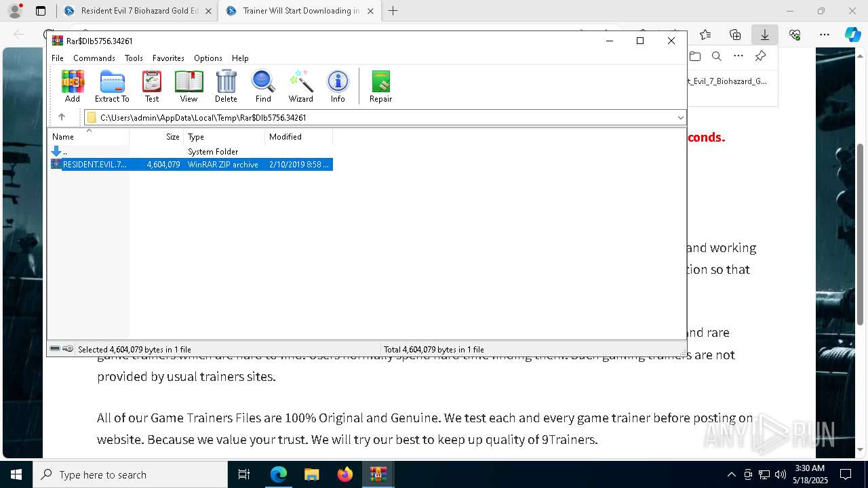
Task: Launch the Wizard wand tool
Action: 300,86
